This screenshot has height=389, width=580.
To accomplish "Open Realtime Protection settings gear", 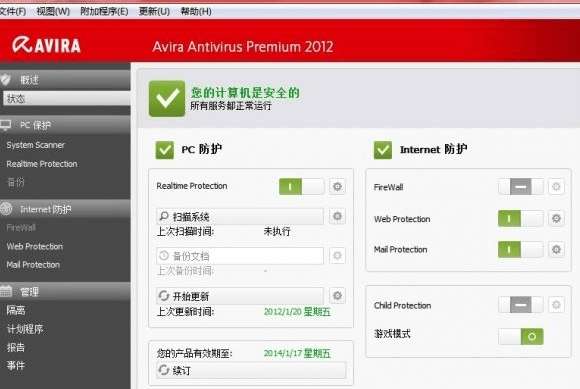I will point(337,186).
